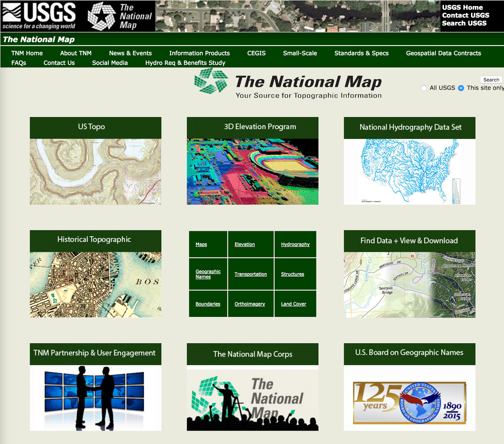Open the About TNM menu item
The width and height of the screenshot is (504, 444).
(76, 53)
